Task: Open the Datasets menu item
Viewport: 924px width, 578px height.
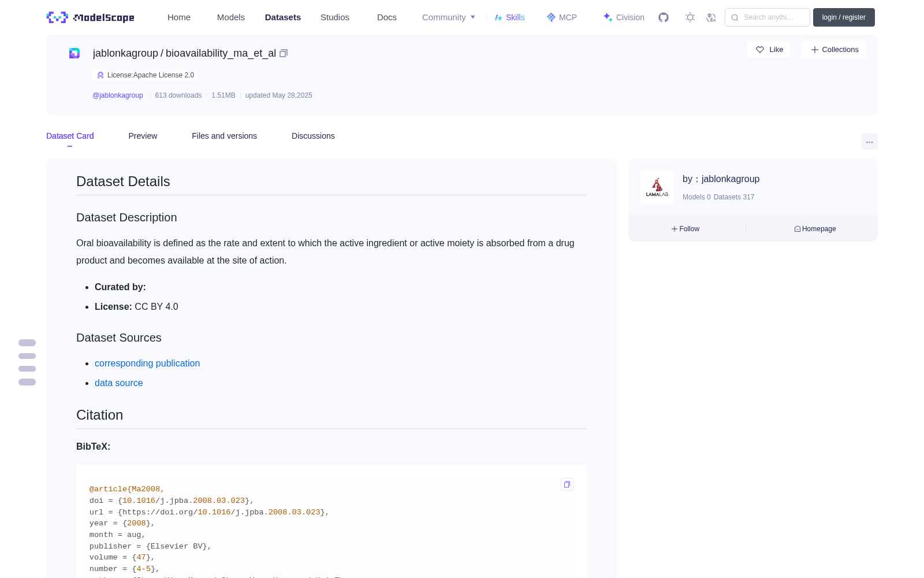Action: click(283, 17)
